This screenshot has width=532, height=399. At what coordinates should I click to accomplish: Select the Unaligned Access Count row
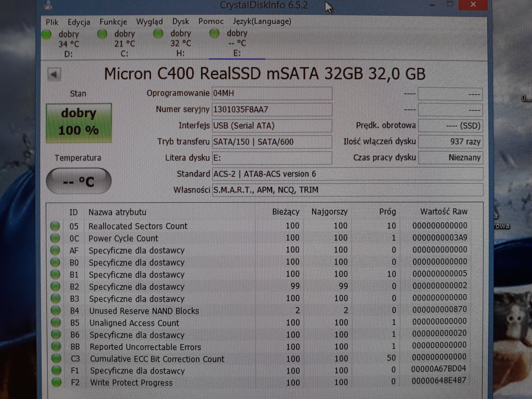(259, 323)
